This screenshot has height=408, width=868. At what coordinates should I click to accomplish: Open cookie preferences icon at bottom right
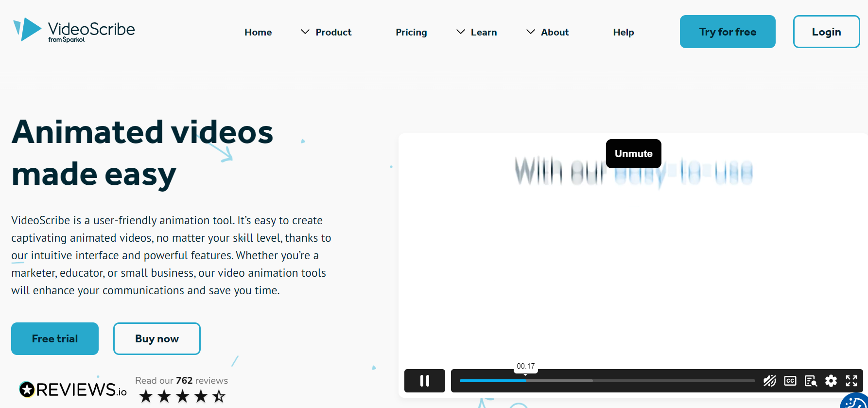pyautogui.click(x=855, y=402)
